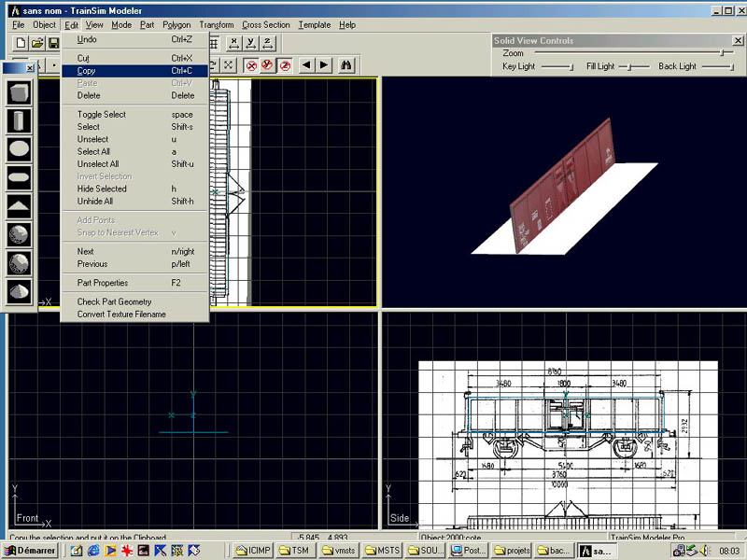Viewport: 747px width, 560px height.
Task: Pick the pyramid primitive shape tool
Action: (20, 206)
